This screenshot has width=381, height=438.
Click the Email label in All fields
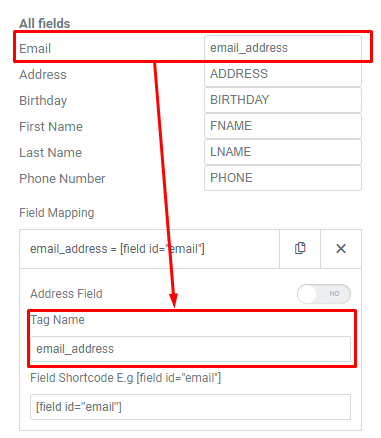point(35,49)
